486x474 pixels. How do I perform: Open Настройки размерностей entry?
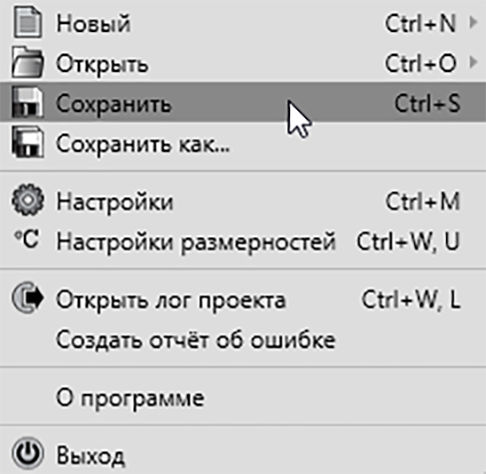point(243,241)
